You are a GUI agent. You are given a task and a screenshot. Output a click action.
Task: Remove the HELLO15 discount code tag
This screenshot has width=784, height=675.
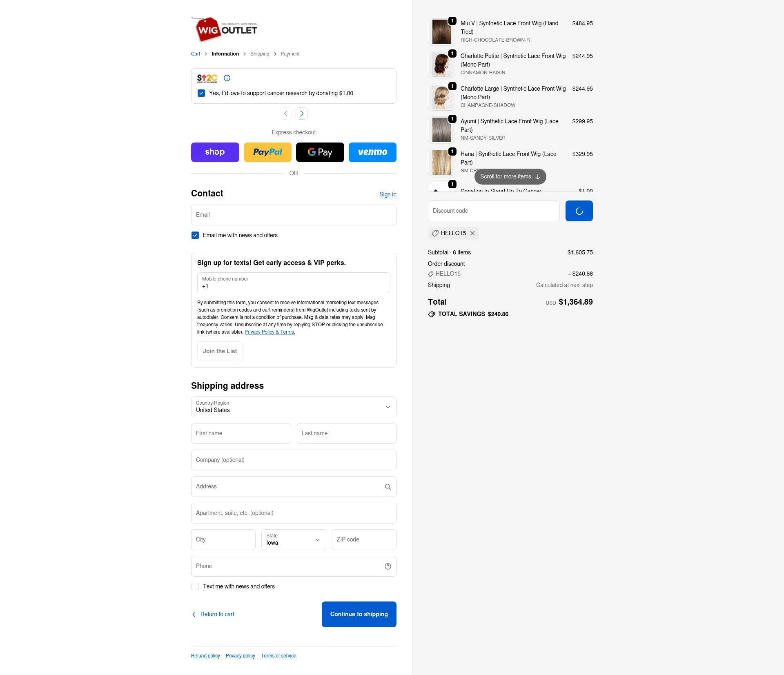tap(472, 233)
